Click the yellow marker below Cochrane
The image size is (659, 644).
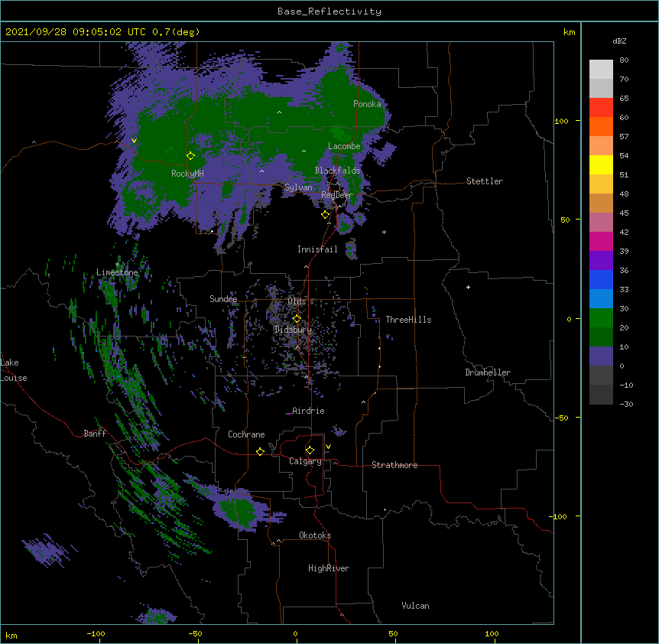pyautogui.click(x=260, y=451)
